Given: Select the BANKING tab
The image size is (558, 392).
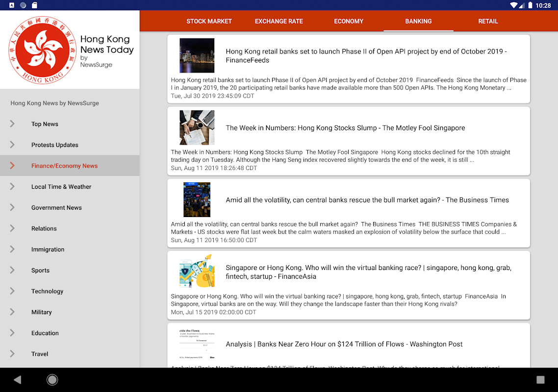Looking at the screenshot, I should click(x=418, y=22).
